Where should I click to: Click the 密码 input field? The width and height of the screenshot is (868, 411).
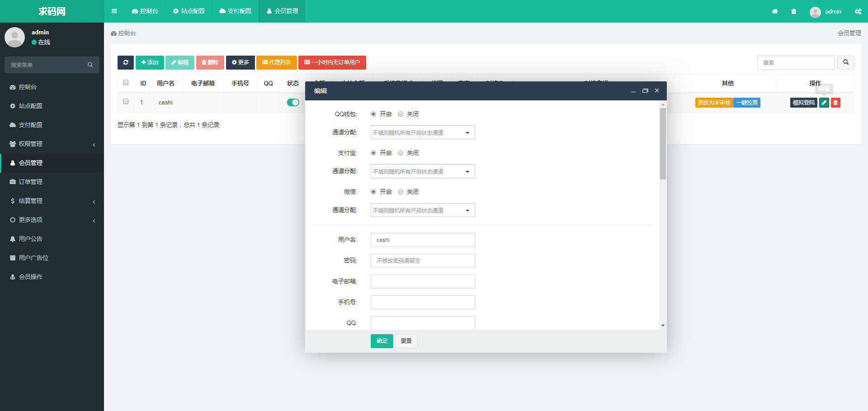click(x=422, y=261)
